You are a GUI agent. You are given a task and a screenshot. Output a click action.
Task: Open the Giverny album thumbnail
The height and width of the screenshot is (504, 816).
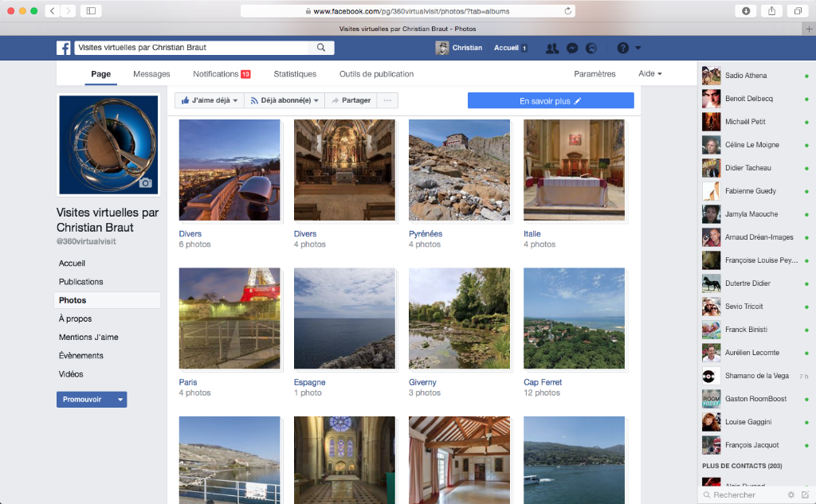tap(459, 318)
